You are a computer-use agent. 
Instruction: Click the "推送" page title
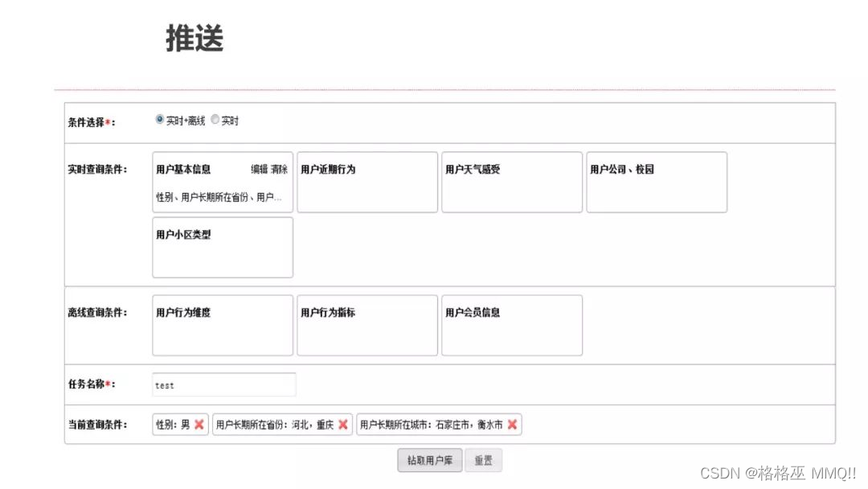(193, 37)
